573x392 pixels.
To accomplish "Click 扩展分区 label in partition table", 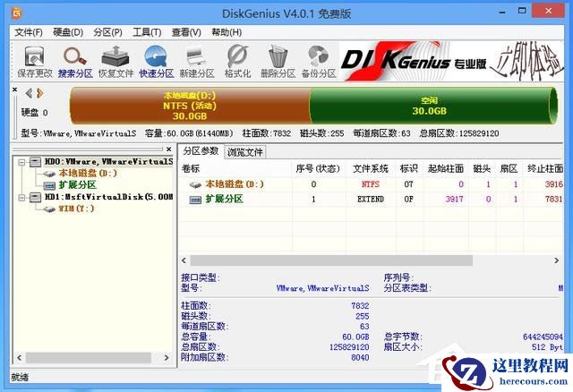I will 225,199.
